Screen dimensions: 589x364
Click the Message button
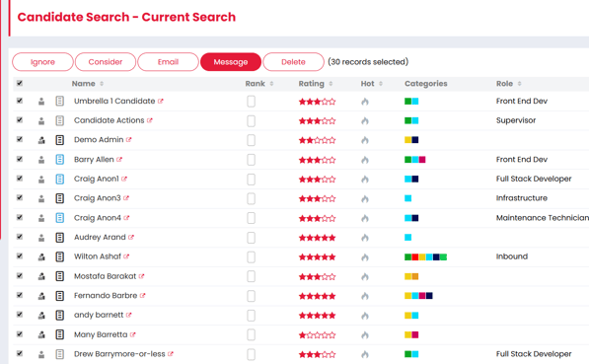coord(231,62)
